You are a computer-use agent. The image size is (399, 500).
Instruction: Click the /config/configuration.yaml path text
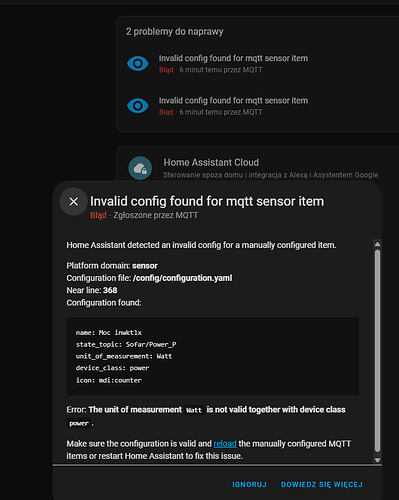pyautogui.click(x=182, y=278)
